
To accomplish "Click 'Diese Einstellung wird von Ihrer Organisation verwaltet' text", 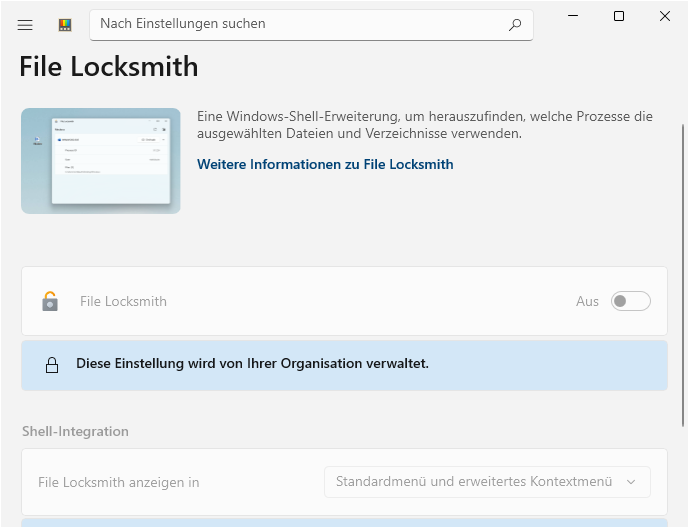I will (x=252, y=364).
